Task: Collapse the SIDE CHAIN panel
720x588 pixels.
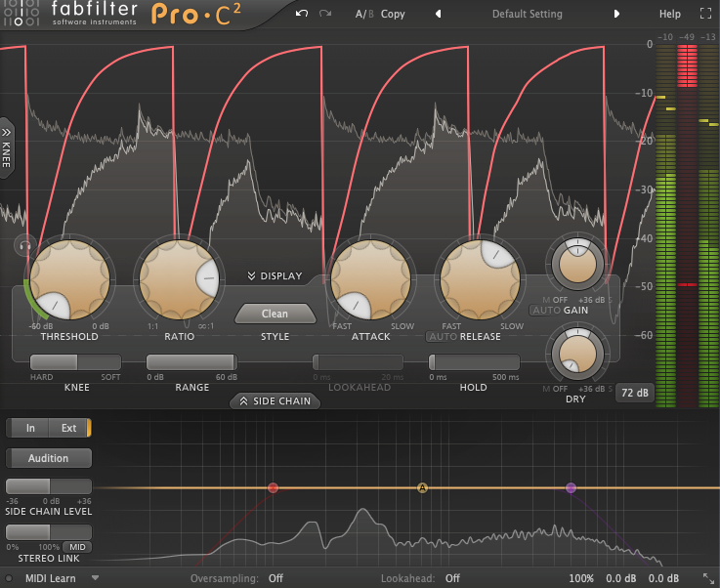Action: (x=275, y=400)
